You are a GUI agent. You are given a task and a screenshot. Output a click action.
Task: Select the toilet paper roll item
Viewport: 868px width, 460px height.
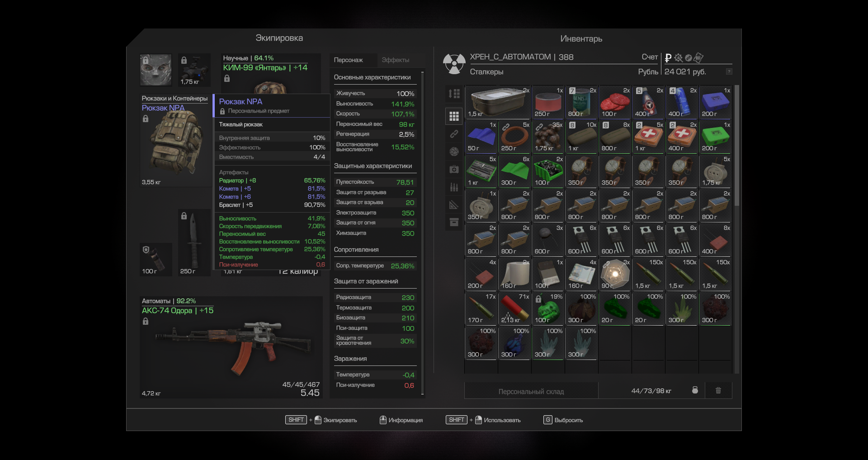514,274
